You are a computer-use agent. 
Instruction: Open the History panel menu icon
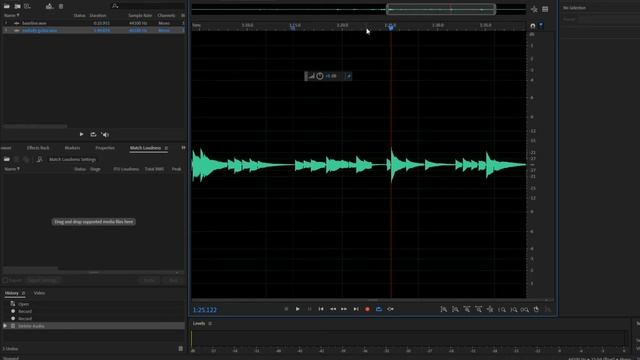[23, 293]
